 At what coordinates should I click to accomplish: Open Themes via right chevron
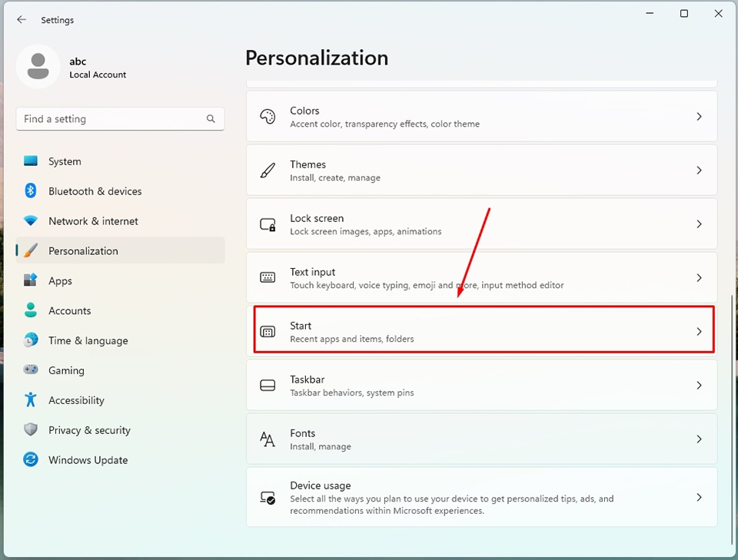pyautogui.click(x=699, y=171)
